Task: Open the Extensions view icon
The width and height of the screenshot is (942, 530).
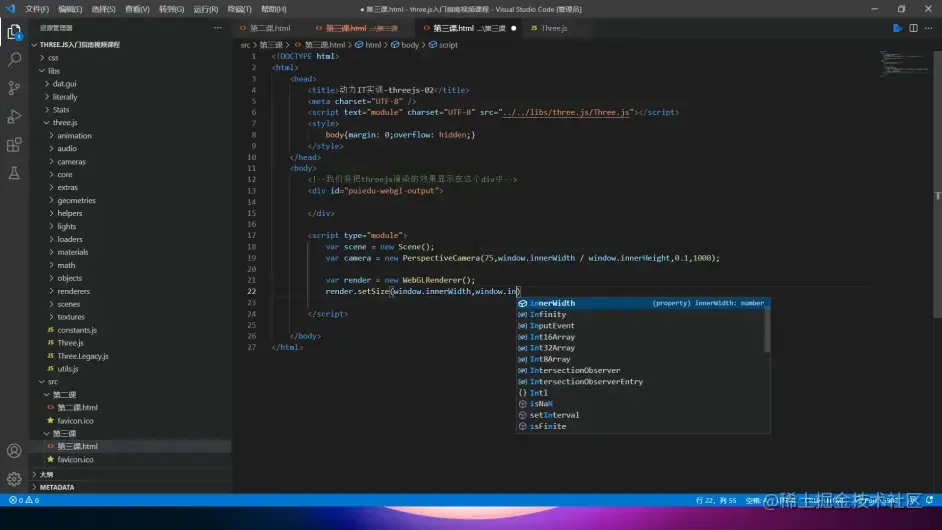Action: pos(14,145)
